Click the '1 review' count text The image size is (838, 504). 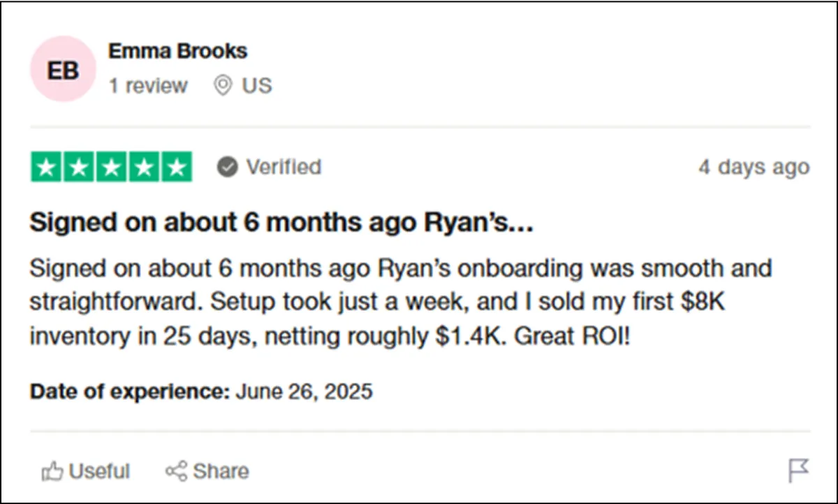pos(148,86)
